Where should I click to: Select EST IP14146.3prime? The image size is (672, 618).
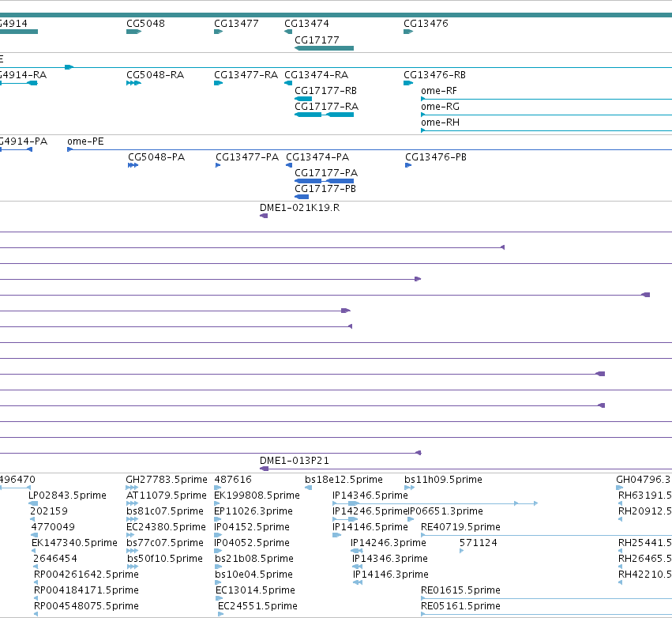point(391,575)
